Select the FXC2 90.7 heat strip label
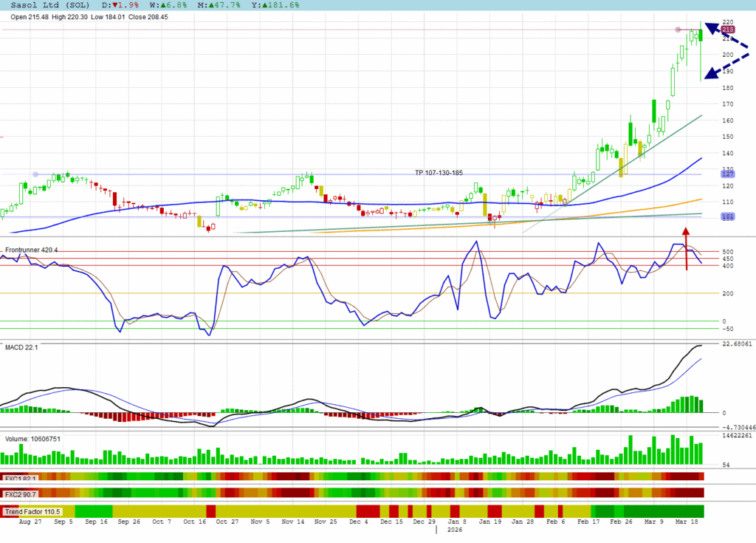This screenshot has width=756, height=543. [x=21, y=494]
